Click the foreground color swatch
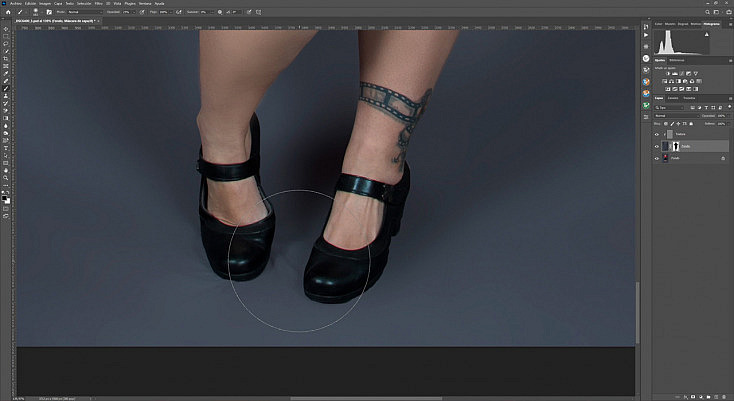 pos(4,198)
